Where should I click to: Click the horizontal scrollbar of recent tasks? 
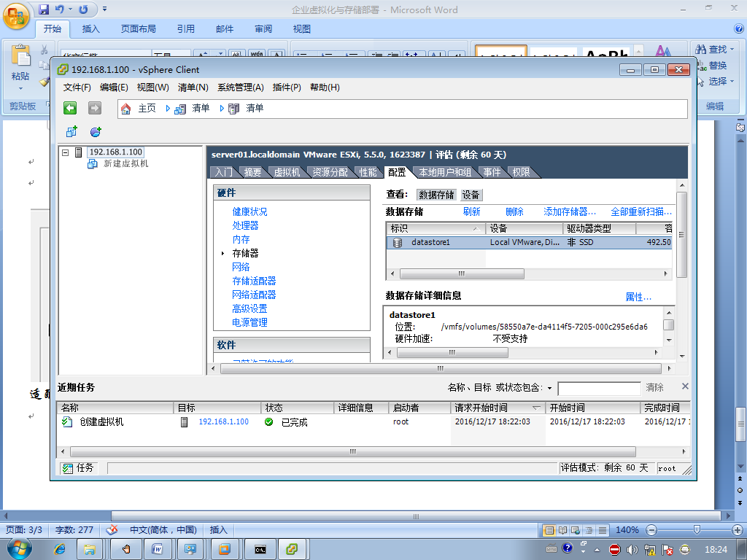coord(352,451)
